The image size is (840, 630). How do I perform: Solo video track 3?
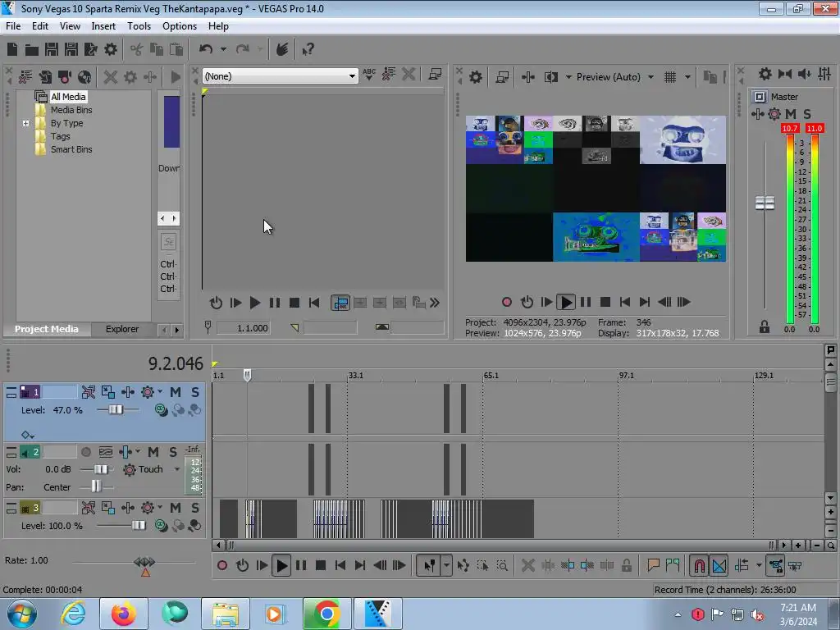195,507
